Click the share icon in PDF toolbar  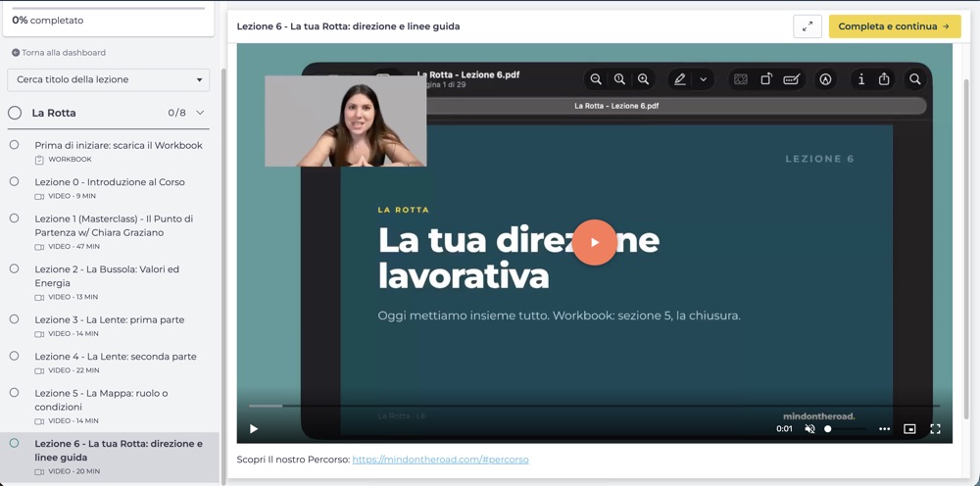884,79
